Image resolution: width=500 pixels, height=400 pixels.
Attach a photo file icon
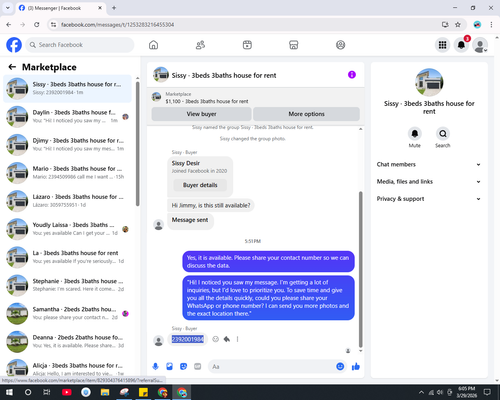tap(169, 366)
